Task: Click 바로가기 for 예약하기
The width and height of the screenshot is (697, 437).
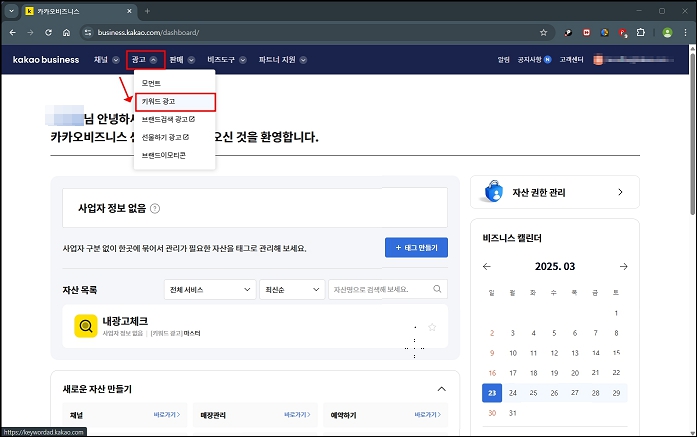Action: pos(428,415)
